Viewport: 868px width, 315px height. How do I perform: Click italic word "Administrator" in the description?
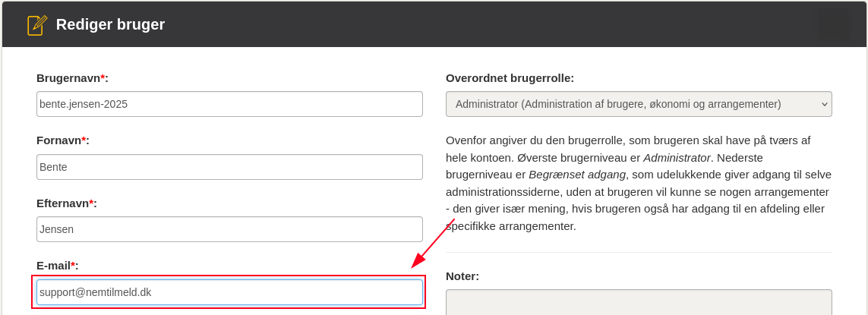[677, 158]
